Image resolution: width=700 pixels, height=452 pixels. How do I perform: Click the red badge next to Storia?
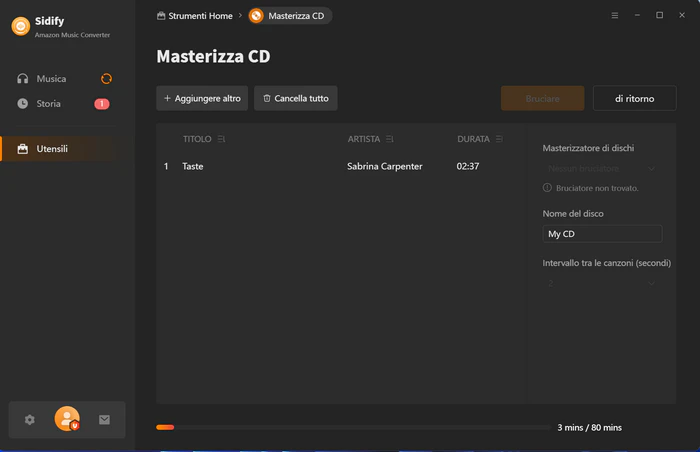(102, 104)
